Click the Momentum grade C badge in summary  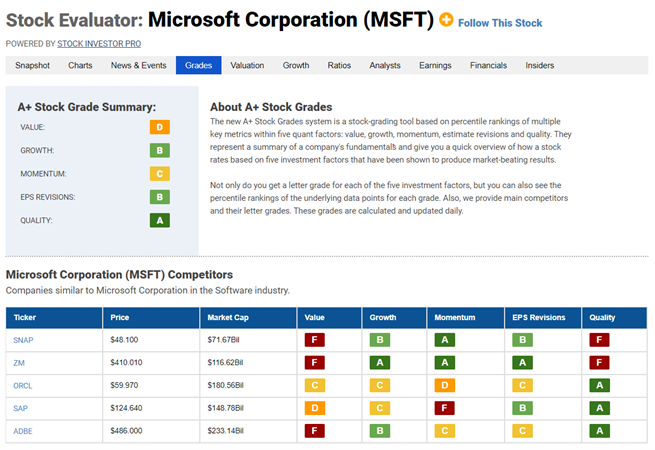[160, 174]
